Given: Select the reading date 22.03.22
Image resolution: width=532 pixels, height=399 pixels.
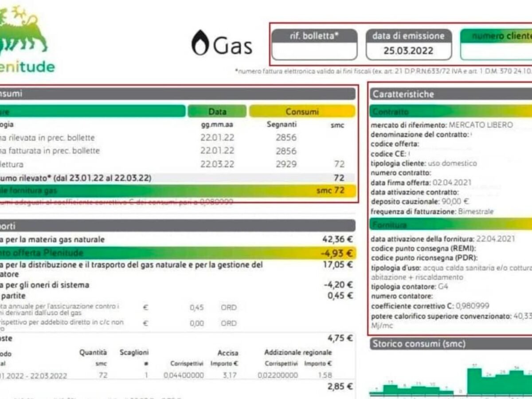Looking at the screenshot, I should pos(217,164).
